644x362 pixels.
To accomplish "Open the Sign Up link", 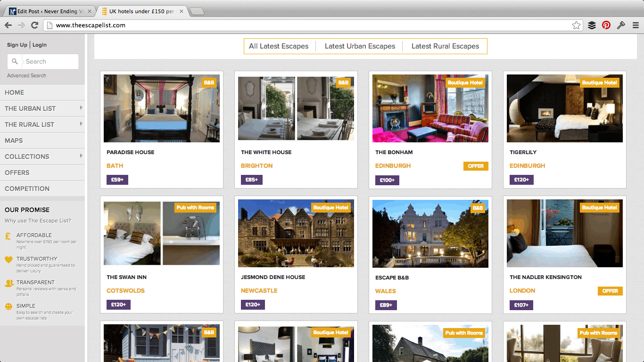I will click(17, 45).
